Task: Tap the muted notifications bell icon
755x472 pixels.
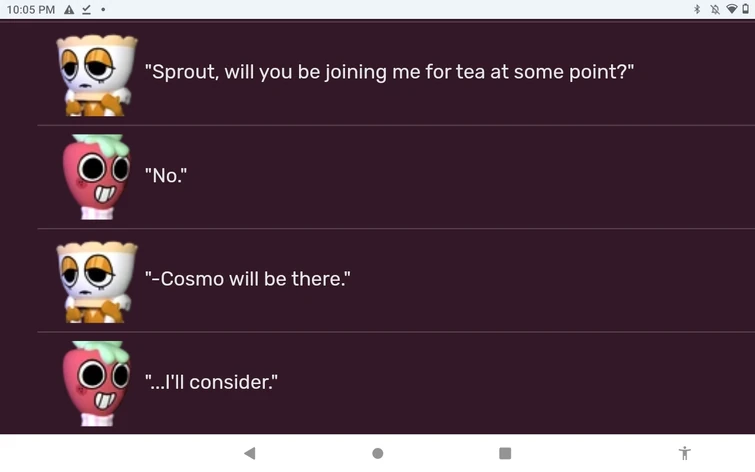Action: point(714,9)
